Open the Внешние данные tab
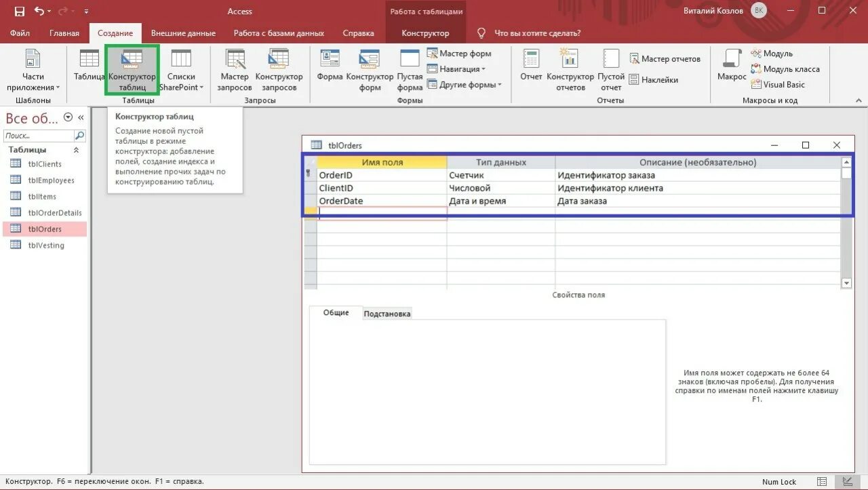 click(183, 33)
